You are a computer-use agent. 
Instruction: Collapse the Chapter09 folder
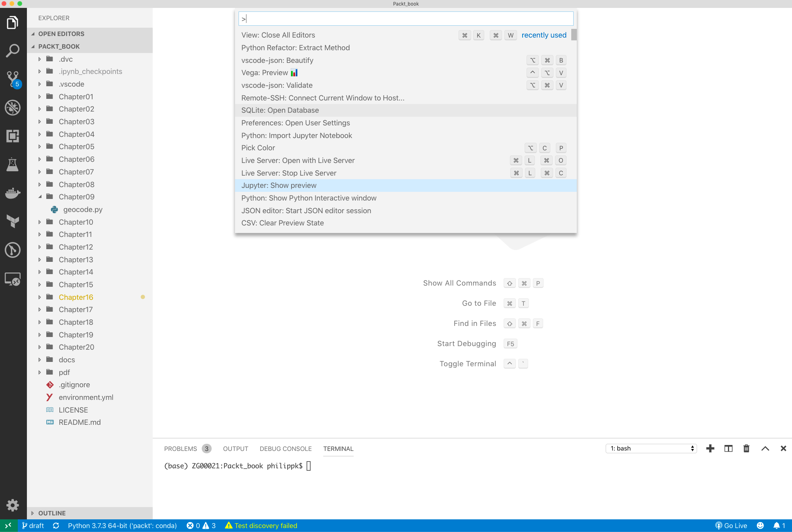[77, 197]
